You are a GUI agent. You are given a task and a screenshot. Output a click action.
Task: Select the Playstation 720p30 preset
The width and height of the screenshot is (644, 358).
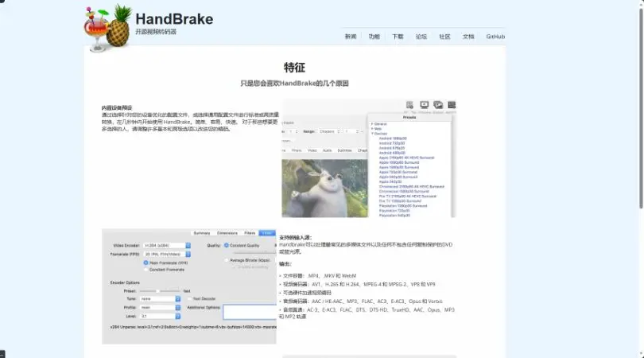coord(394,211)
